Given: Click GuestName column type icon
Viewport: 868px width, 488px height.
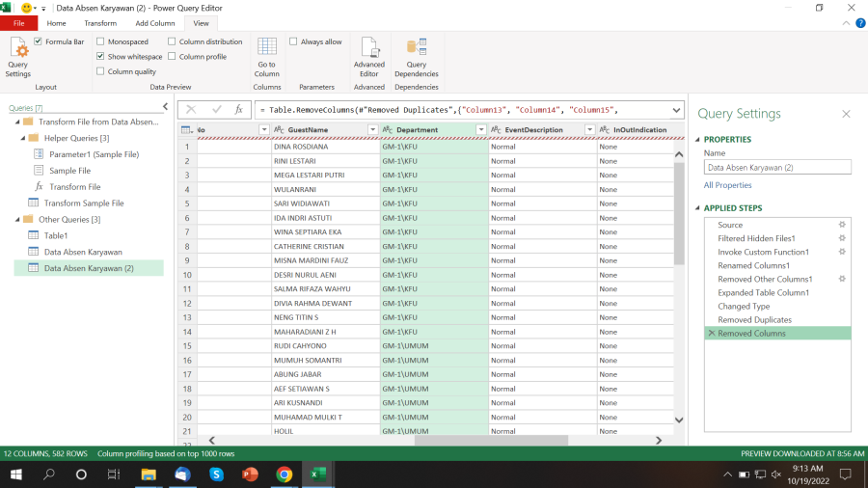Looking at the screenshot, I should click(279, 129).
